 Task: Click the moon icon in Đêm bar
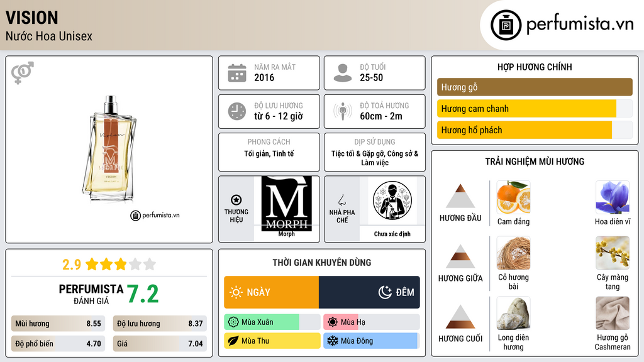click(385, 292)
